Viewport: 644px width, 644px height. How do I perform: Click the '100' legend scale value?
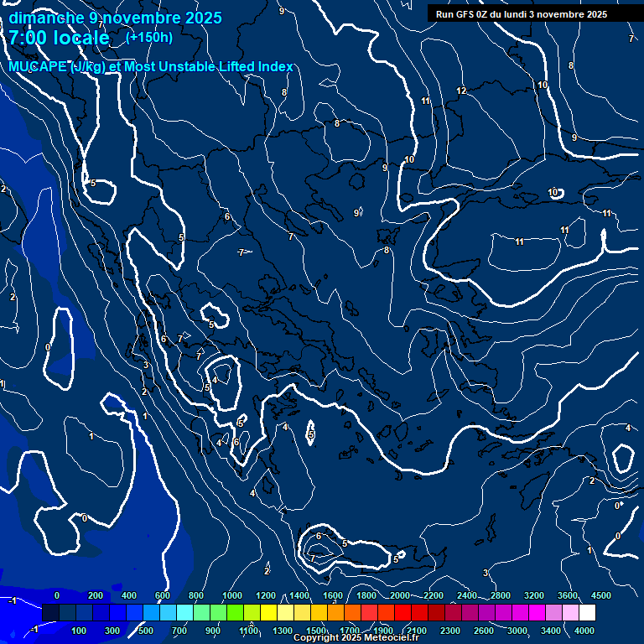(79, 631)
